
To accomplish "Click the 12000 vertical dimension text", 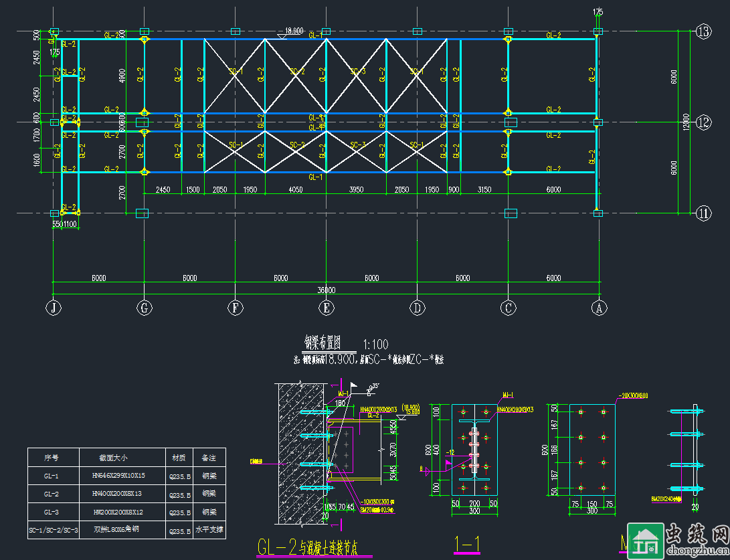I will (x=686, y=122).
